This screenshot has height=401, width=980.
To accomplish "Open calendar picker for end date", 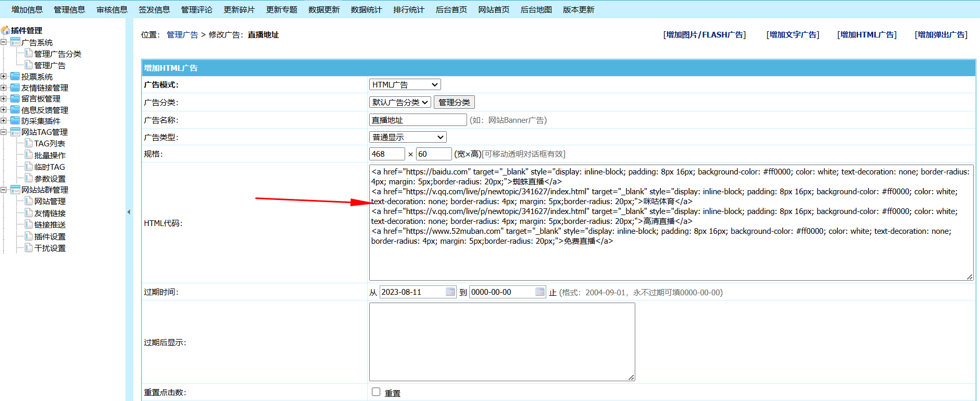I will pos(540,292).
